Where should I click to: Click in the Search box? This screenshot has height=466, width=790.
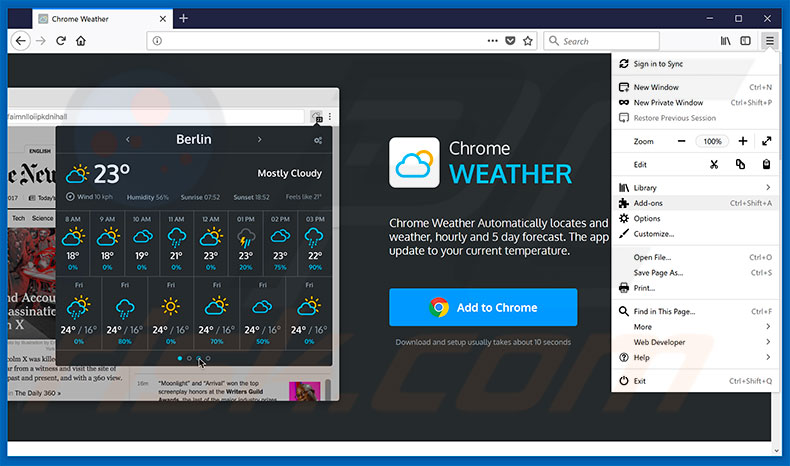pyautogui.click(x=602, y=41)
